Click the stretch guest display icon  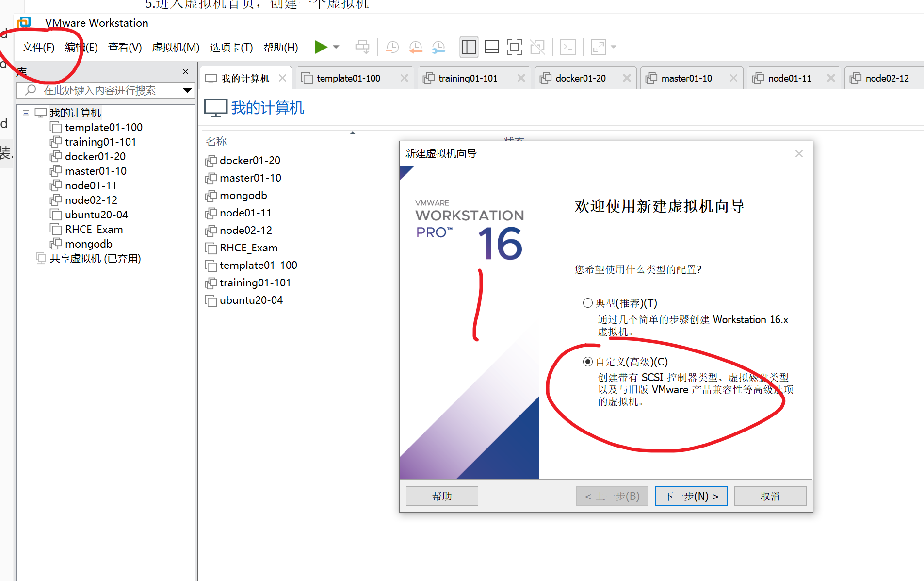pos(598,47)
